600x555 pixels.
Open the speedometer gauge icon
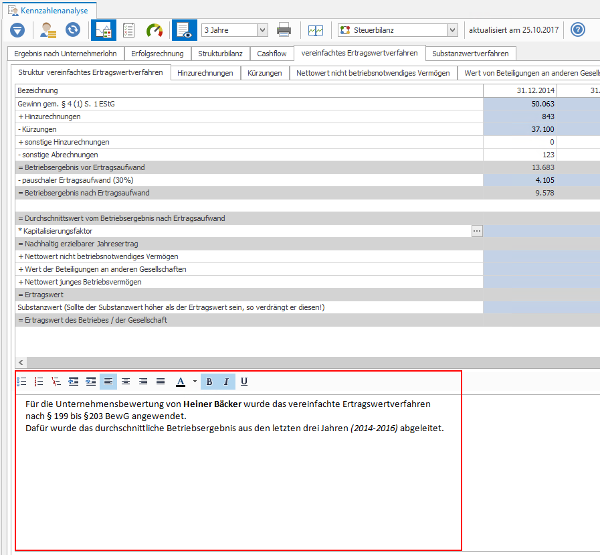154,30
